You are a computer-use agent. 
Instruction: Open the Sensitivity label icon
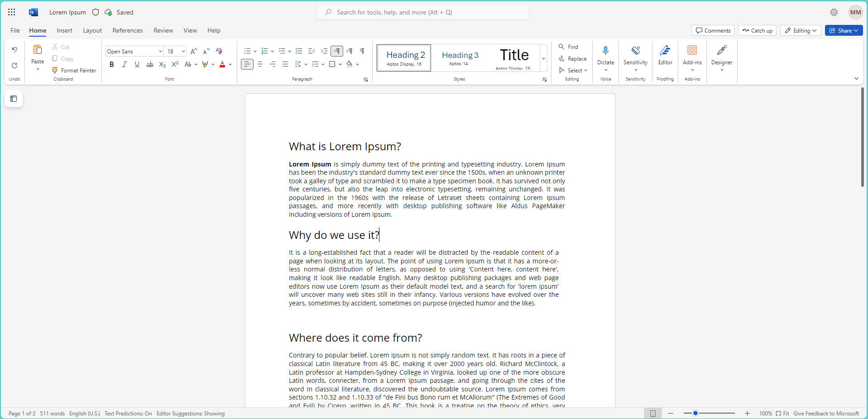[636, 50]
